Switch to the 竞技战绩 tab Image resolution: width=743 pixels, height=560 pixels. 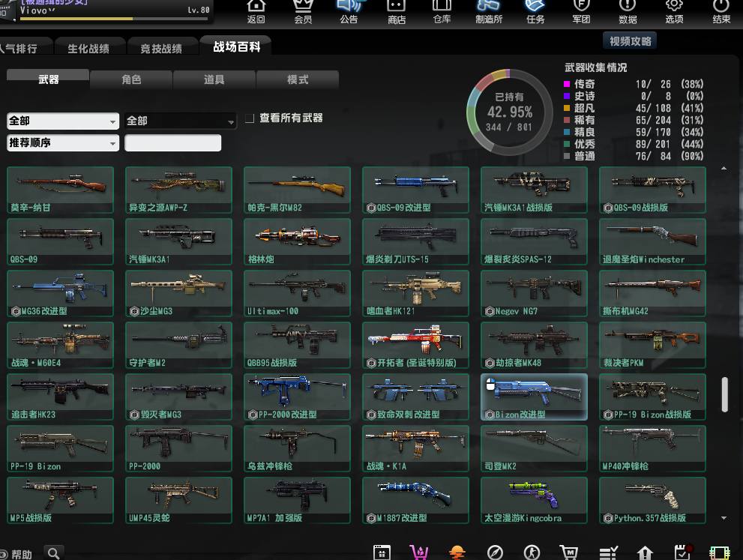pos(161,48)
